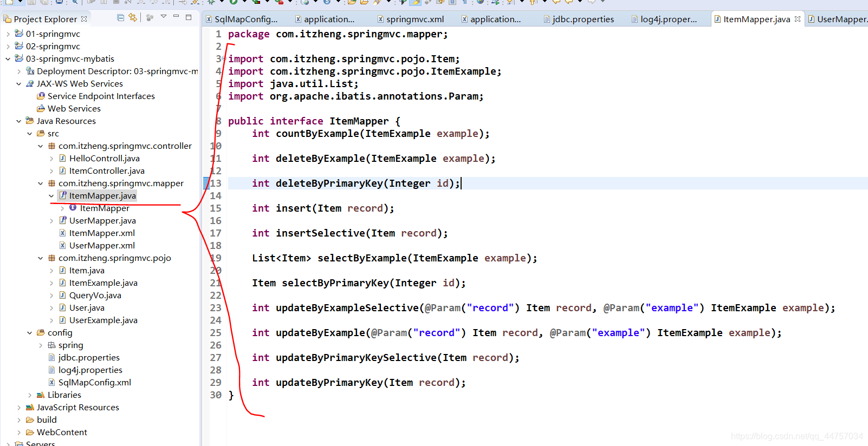
Task: Click the HelloControll.java file icon
Action: 62,158
